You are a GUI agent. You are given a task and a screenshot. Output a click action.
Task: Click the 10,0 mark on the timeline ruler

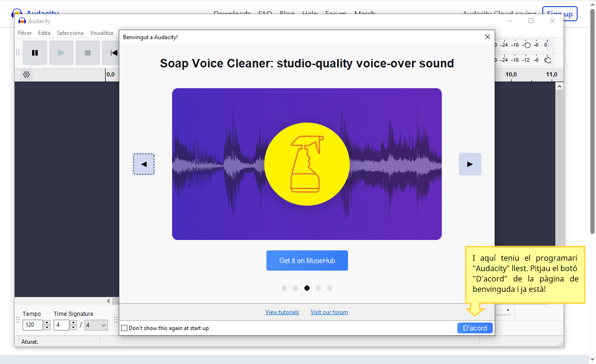click(511, 74)
